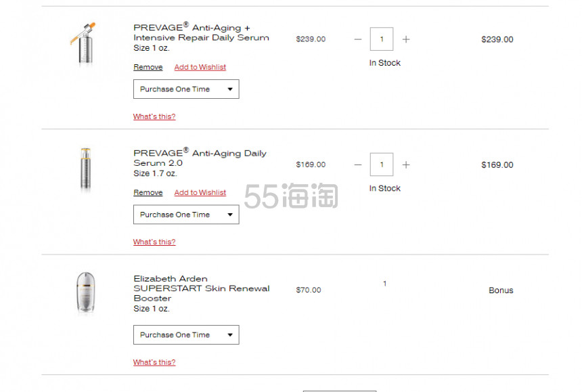The image size is (582, 392).
Task: Decrease quantity of Anti-Aging Daily Serum 2.0
Action: [x=358, y=165]
